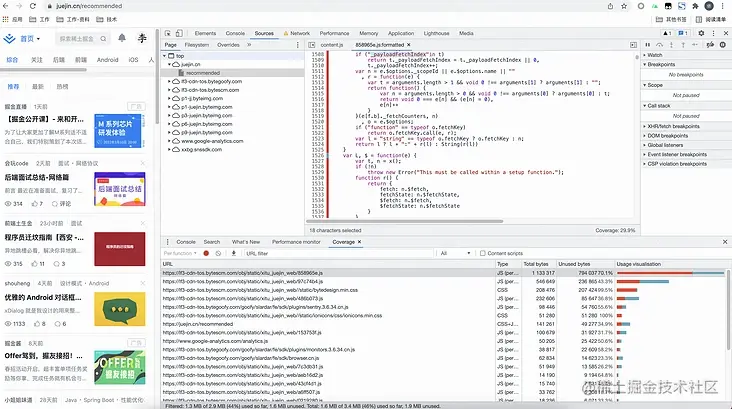The height and width of the screenshot is (409, 732).
Task: Open DevTools customize three-dot menu
Action: point(713,33)
